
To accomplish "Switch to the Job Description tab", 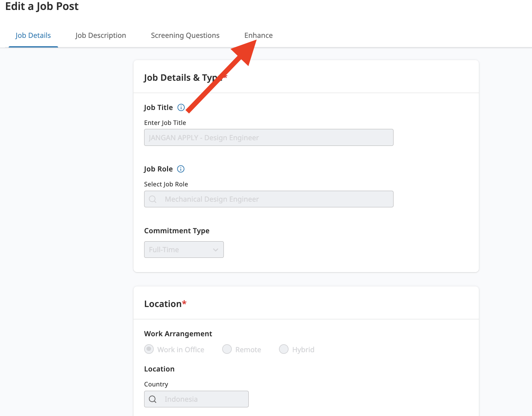I will pos(101,36).
